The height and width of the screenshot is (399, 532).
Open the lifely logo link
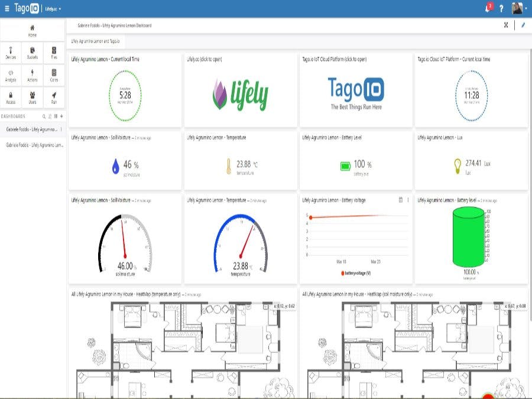click(x=240, y=95)
